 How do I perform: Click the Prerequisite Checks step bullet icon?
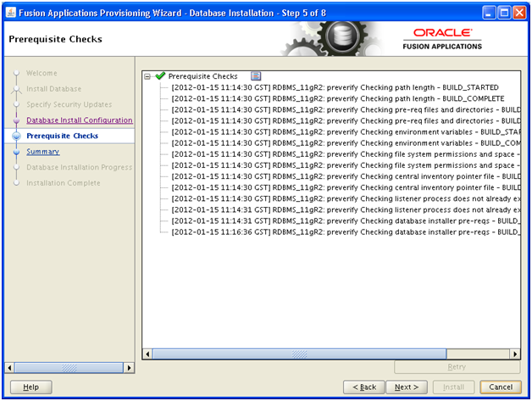(16, 136)
